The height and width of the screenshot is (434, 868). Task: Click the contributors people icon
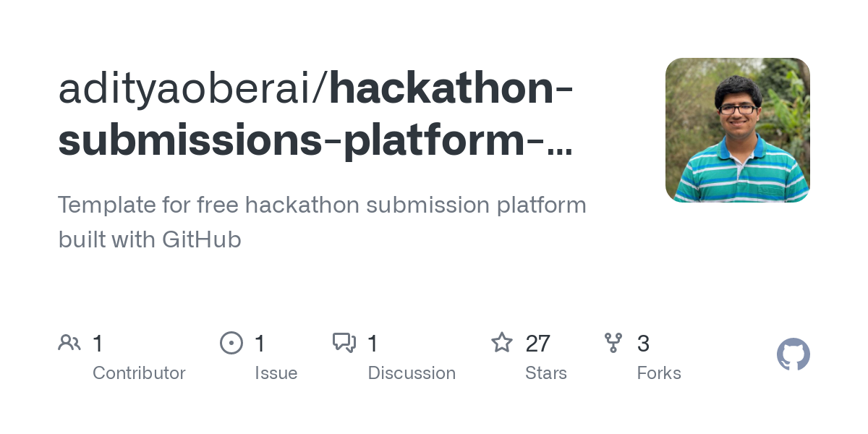(x=69, y=343)
